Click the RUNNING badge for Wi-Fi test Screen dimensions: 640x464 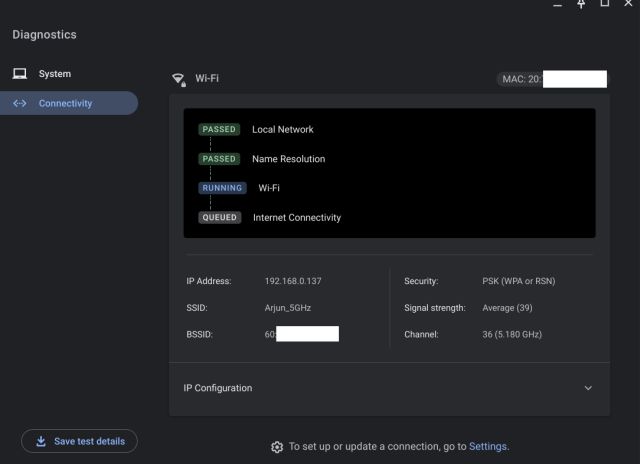[222, 188]
